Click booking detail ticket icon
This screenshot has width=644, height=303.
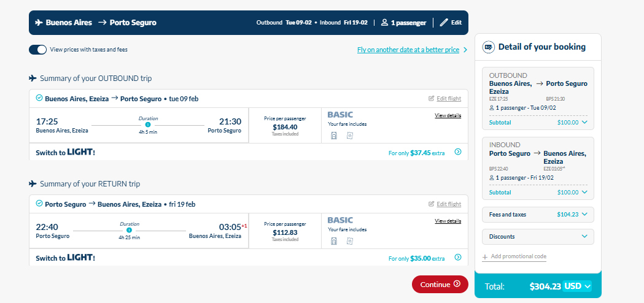(x=488, y=47)
